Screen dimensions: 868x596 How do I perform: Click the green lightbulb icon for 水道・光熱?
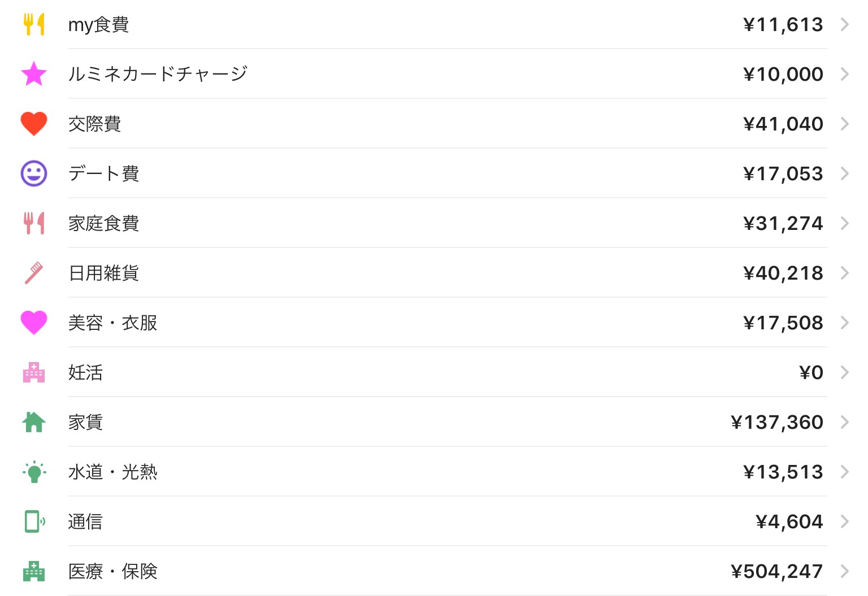tap(34, 472)
